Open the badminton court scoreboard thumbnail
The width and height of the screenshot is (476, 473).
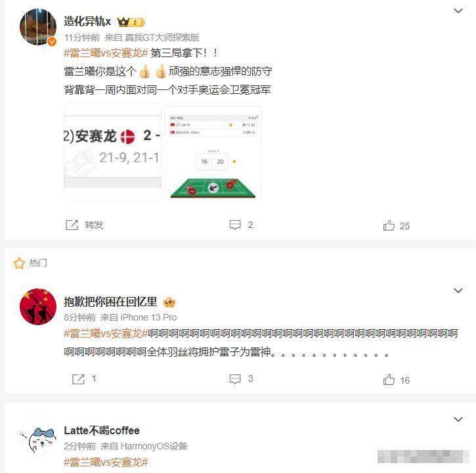click(213, 152)
